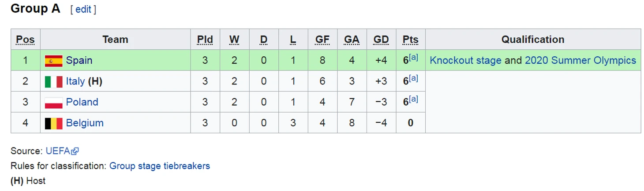Screen dimensions: 644x191
Task: Open the 2020 Summer Olympics link
Action: [x=580, y=61]
